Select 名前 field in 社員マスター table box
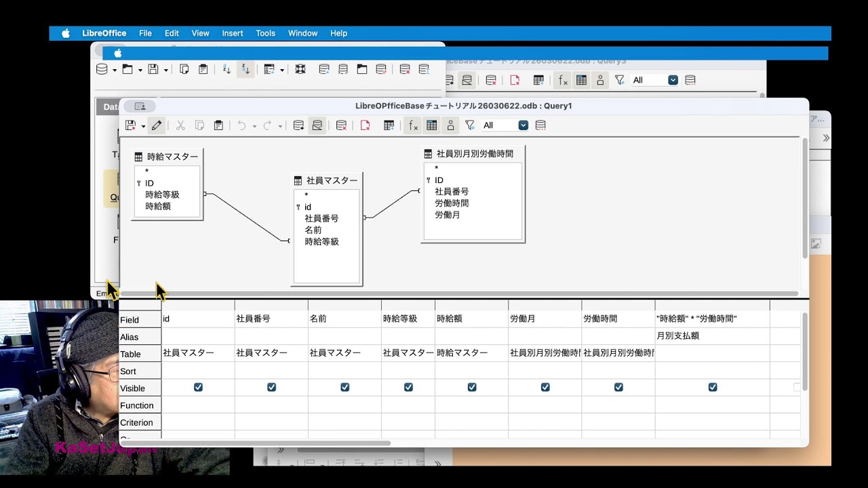868x488 pixels. (x=313, y=230)
